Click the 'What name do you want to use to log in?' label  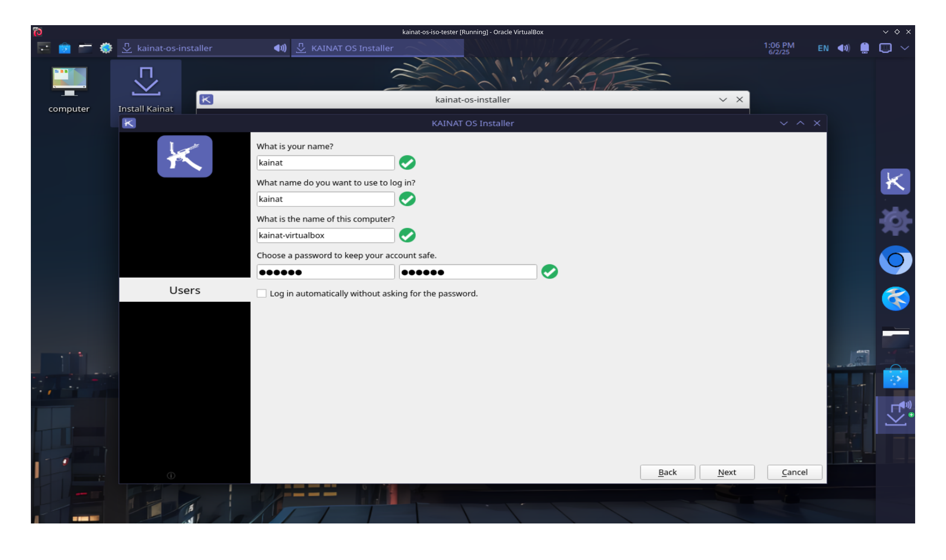coord(336,183)
